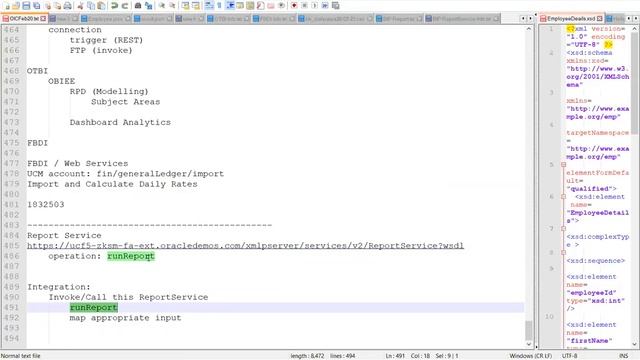Open the Document Map panel icon
This screenshot has width=640, height=360.
pos(250,6)
